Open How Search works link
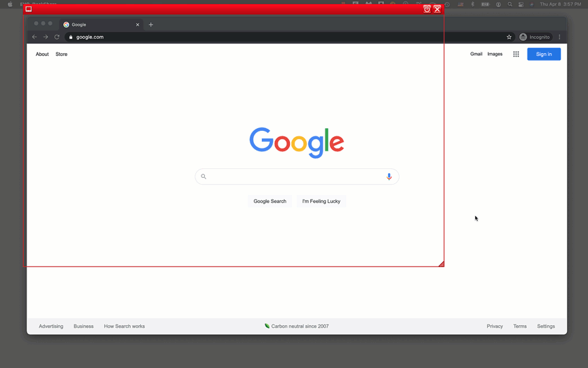The height and width of the screenshot is (368, 588). click(x=124, y=326)
